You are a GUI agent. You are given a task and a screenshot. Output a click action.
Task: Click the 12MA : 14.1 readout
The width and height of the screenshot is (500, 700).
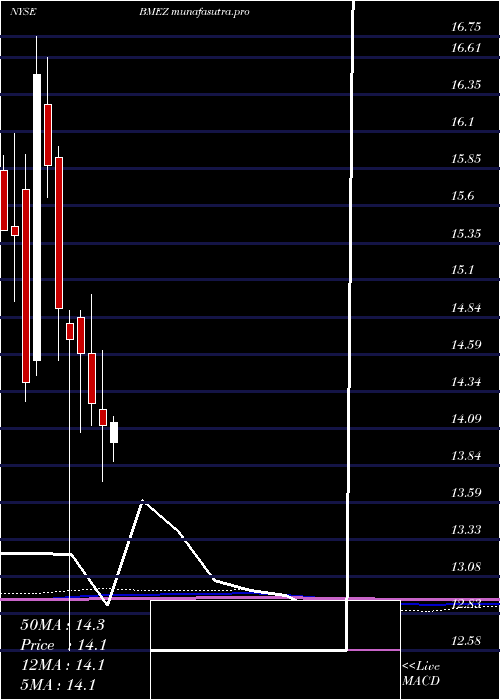[x=62, y=665]
